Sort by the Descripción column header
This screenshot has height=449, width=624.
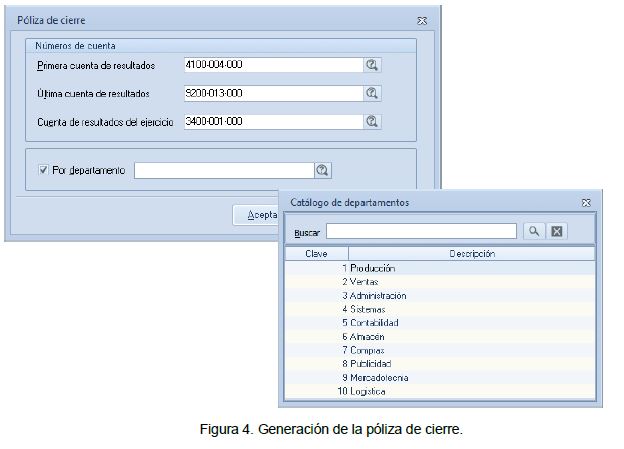(x=471, y=254)
